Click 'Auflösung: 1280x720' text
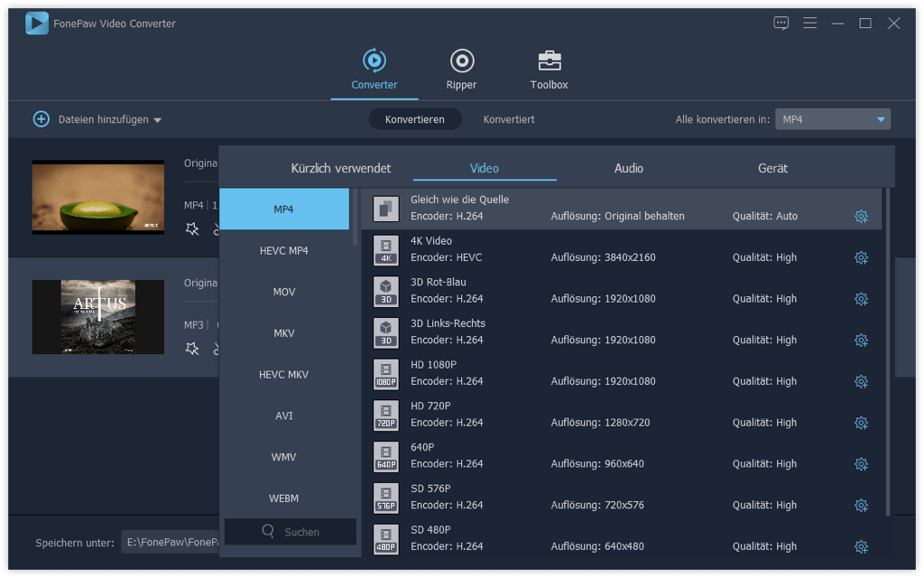924x578 pixels. coord(600,423)
